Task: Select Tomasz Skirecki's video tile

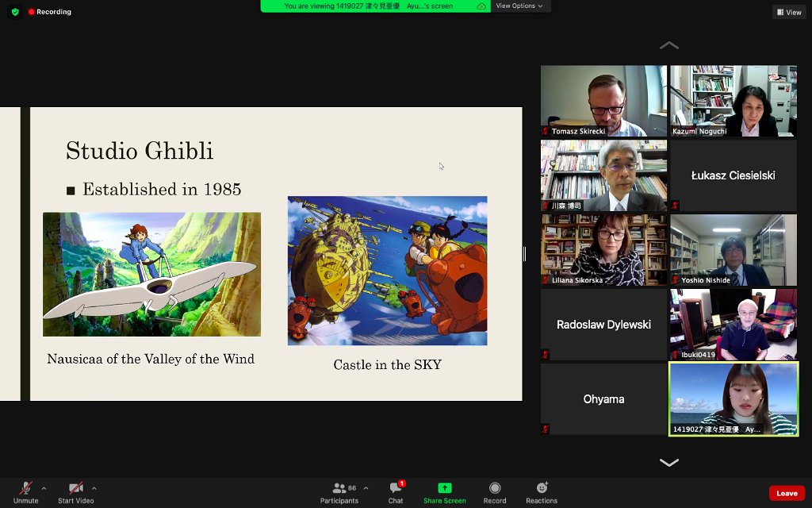Action: pyautogui.click(x=603, y=101)
